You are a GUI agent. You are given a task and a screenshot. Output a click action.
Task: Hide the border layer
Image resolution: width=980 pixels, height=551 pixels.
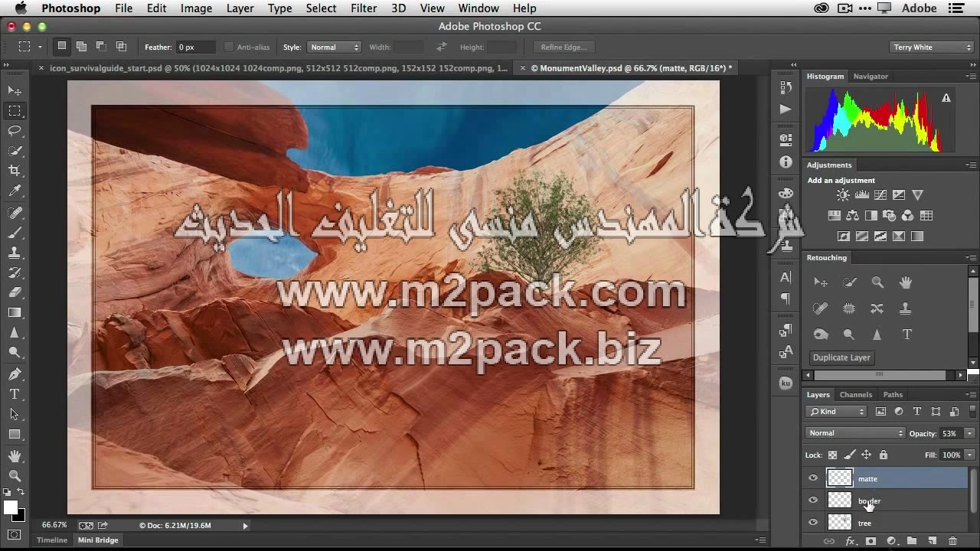[813, 500]
